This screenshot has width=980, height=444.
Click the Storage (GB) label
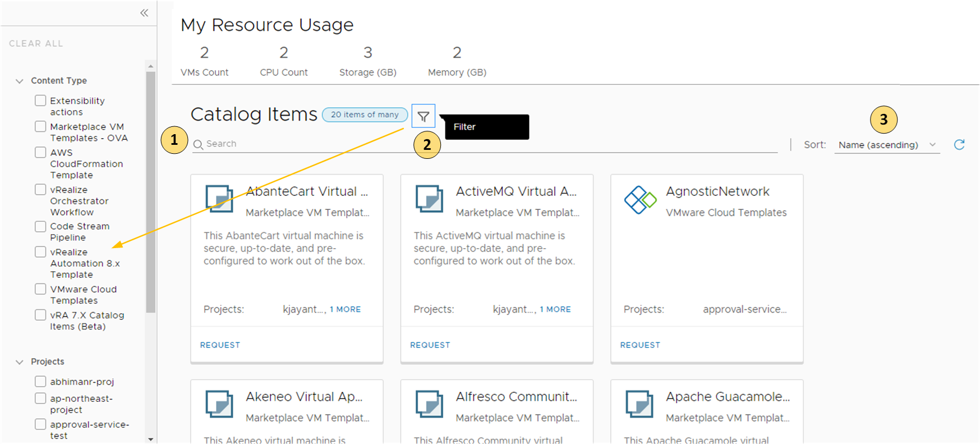(368, 72)
